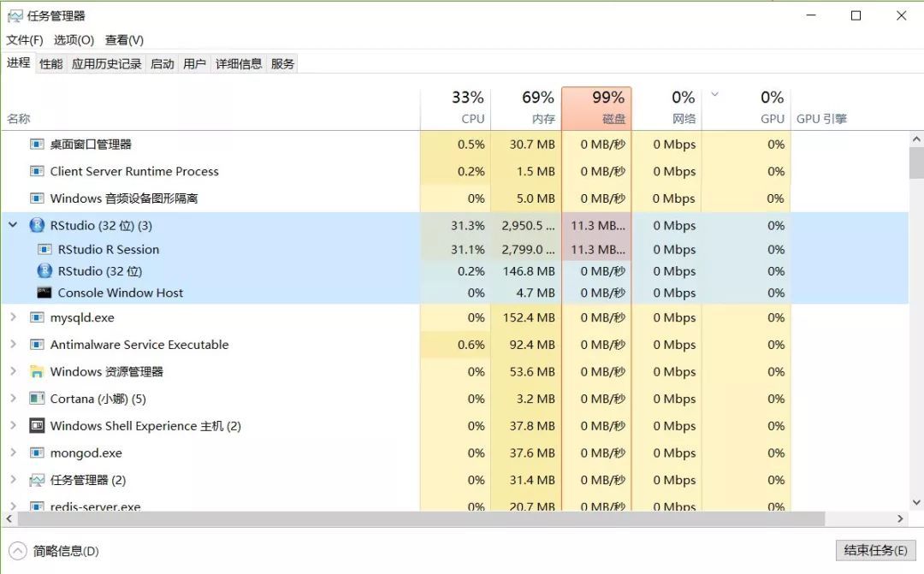Click the horizontal scrollbar thumb
Viewport: 924px width, 574px height.
(x=421, y=518)
